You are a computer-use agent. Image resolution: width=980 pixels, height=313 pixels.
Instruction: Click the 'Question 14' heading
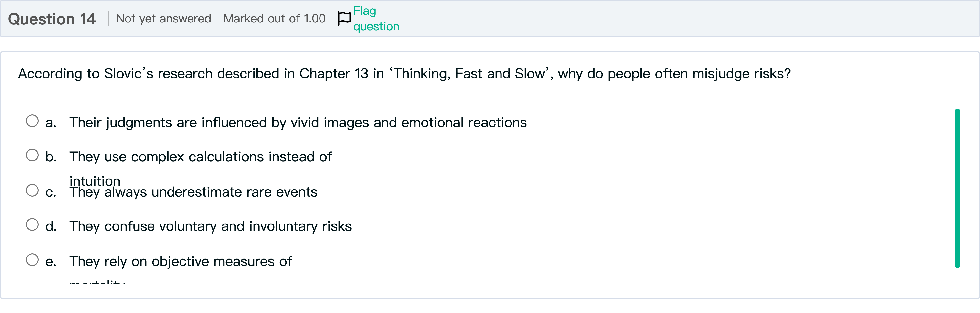click(x=52, y=19)
